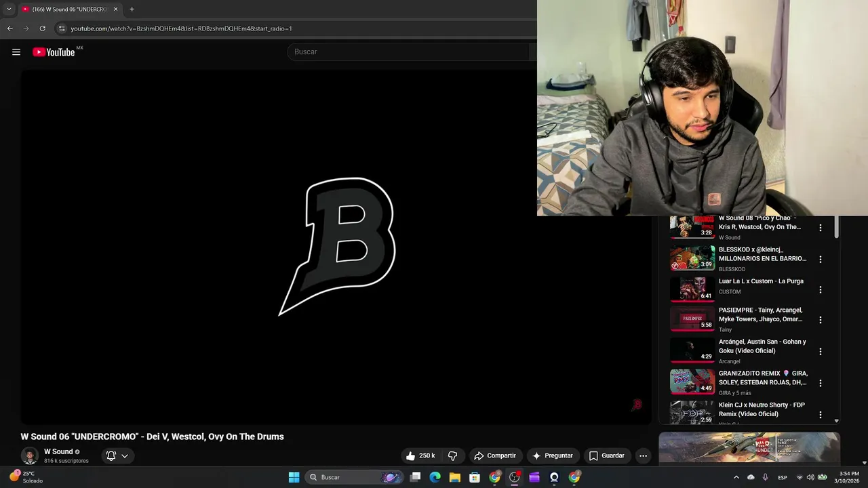Click the 816 k suscriptores text
868x488 pixels.
click(66, 461)
